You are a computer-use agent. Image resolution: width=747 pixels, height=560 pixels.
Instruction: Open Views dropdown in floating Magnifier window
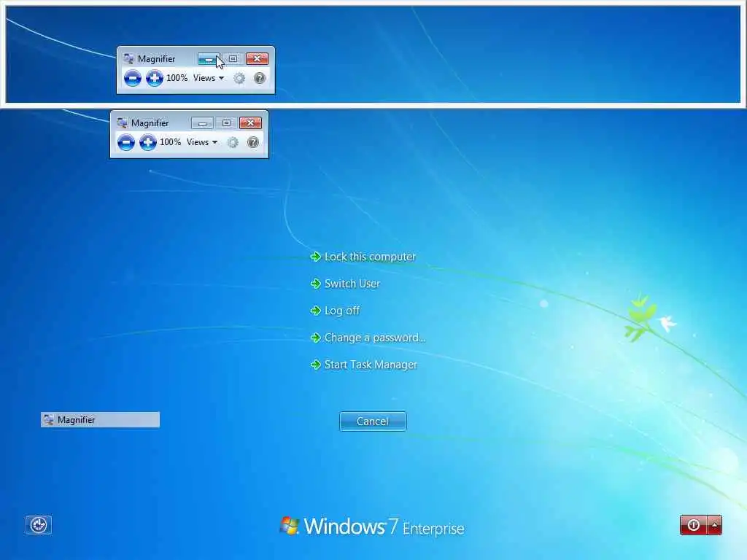(202, 142)
